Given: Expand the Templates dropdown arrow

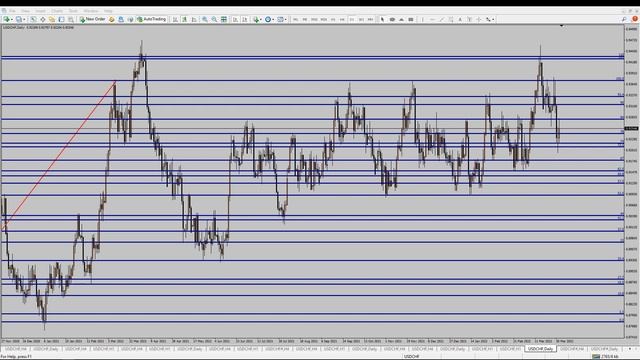Looking at the screenshot, I should pos(286,19).
